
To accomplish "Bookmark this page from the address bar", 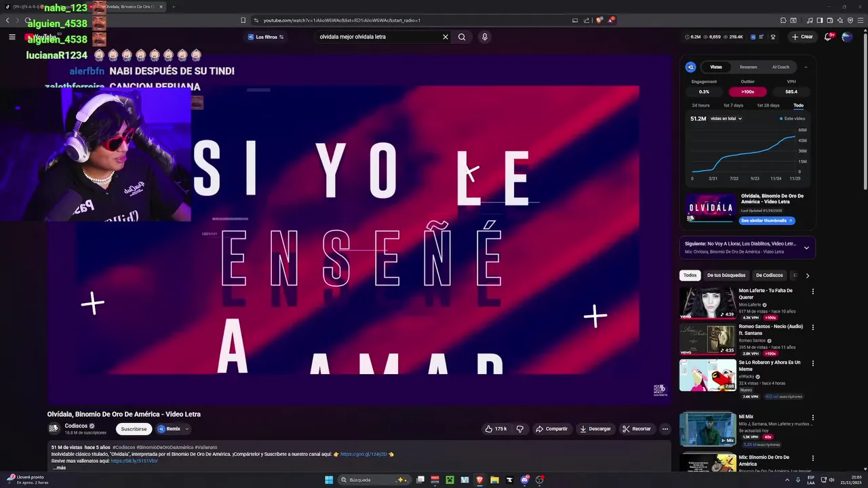I will pos(243,20).
